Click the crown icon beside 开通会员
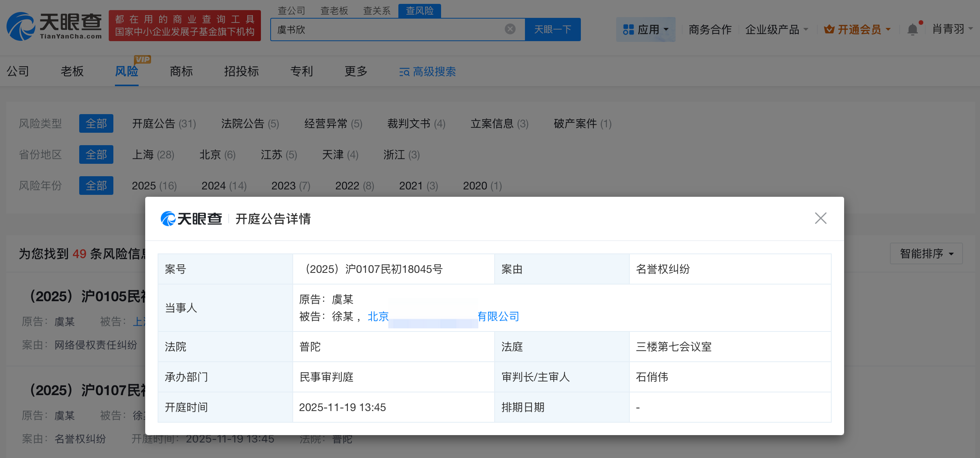 point(830,29)
